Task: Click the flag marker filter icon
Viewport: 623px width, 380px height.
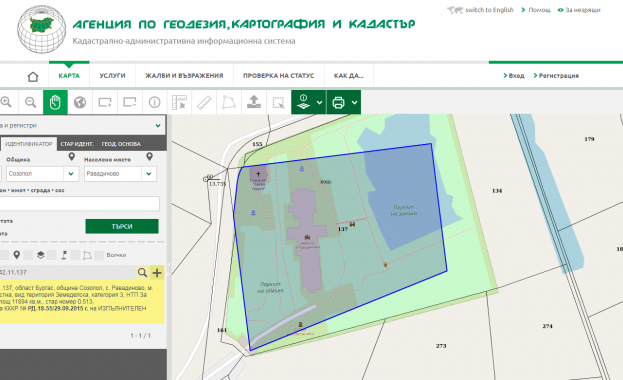Action: (x=64, y=255)
